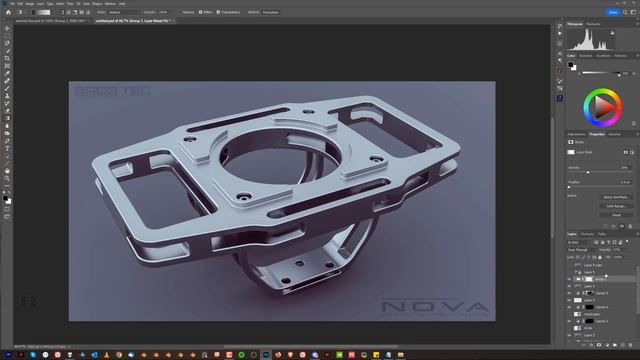Image resolution: width=640 pixels, height=360 pixels.
Task: Create a new adjustment layer icon
Action: pyautogui.click(x=607, y=345)
